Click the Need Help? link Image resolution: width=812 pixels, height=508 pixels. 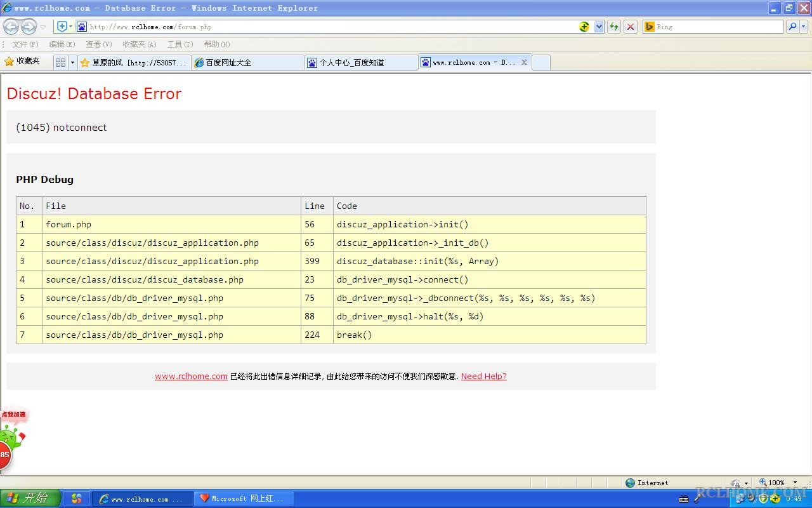click(x=484, y=376)
